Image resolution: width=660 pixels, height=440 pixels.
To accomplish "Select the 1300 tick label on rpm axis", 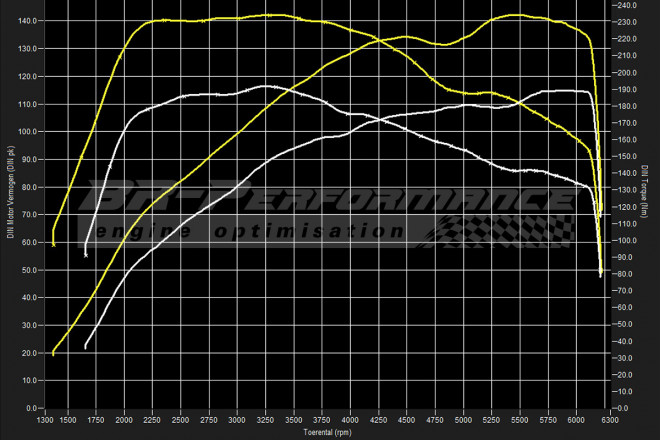I will tap(45, 420).
